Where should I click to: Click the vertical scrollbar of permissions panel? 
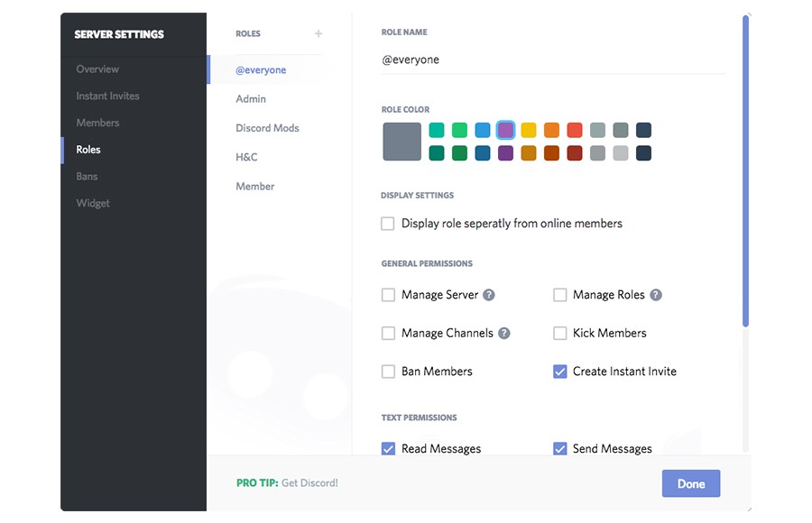pyautogui.click(x=746, y=171)
